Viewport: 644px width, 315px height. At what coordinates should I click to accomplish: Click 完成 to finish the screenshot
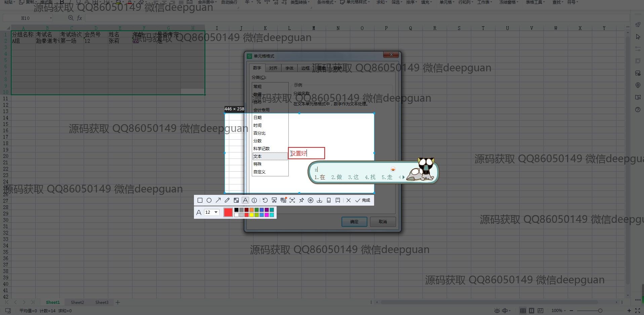coord(363,200)
